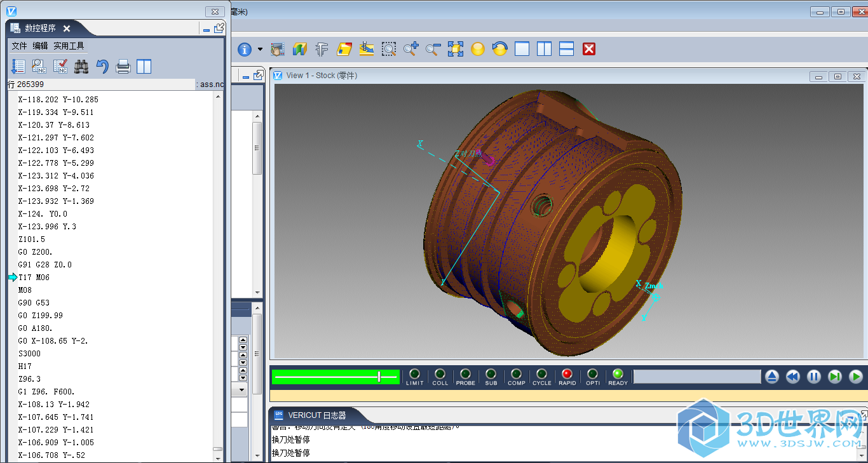The image size is (868, 463).
Task: Select the line G0 A180.
Action: [35, 328]
